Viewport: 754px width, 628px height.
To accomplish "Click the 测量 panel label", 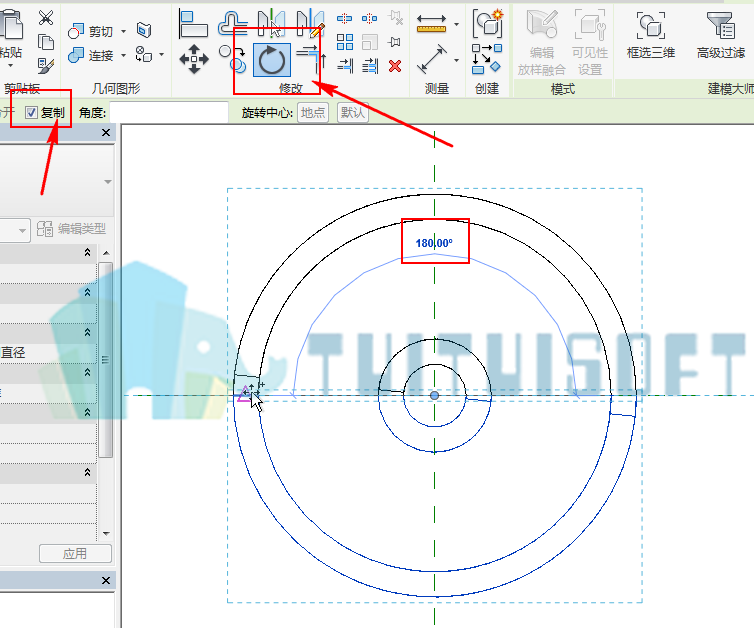I will coord(437,88).
